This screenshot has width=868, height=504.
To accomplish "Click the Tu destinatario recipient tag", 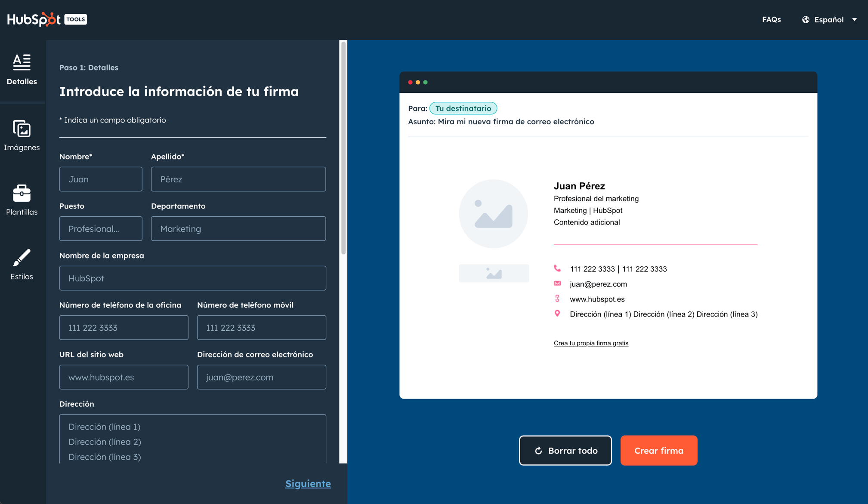I will (463, 108).
